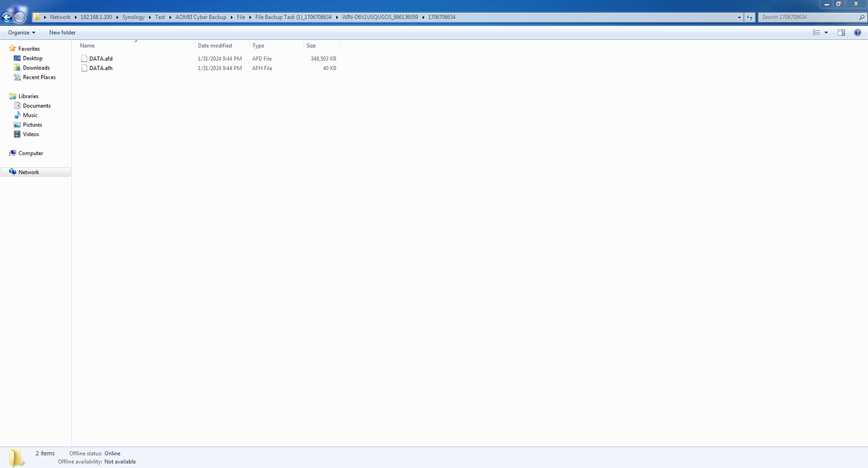Open File Backup Task (1)_1706708634 breadcrumb
Viewport: 868px width, 468px height.
(x=293, y=17)
